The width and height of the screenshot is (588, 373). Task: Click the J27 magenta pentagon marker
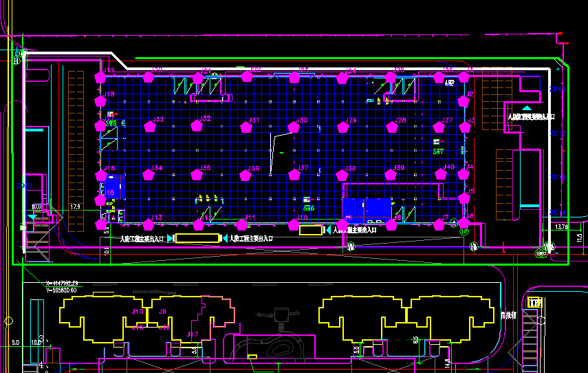[439, 127]
